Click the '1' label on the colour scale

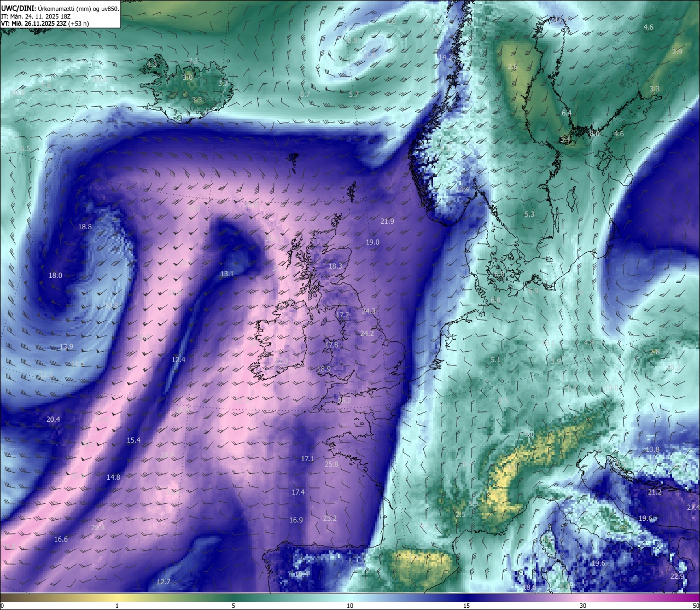[117, 606]
